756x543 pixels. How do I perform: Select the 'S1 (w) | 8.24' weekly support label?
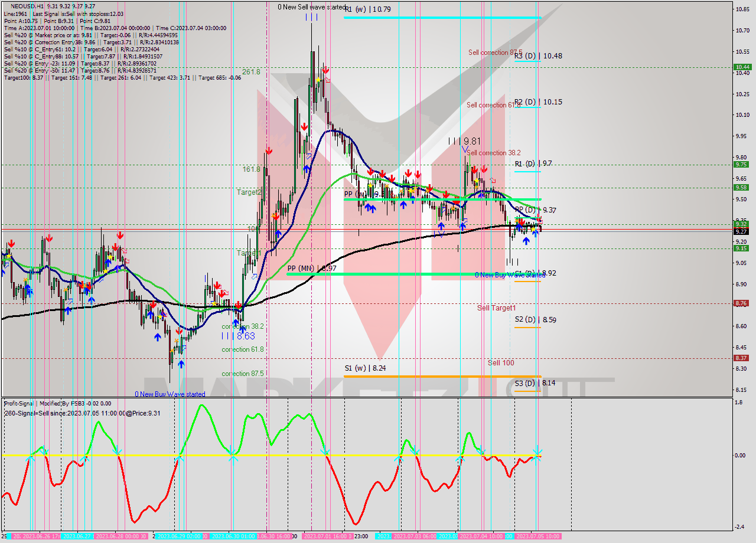click(x=366, y=368)
